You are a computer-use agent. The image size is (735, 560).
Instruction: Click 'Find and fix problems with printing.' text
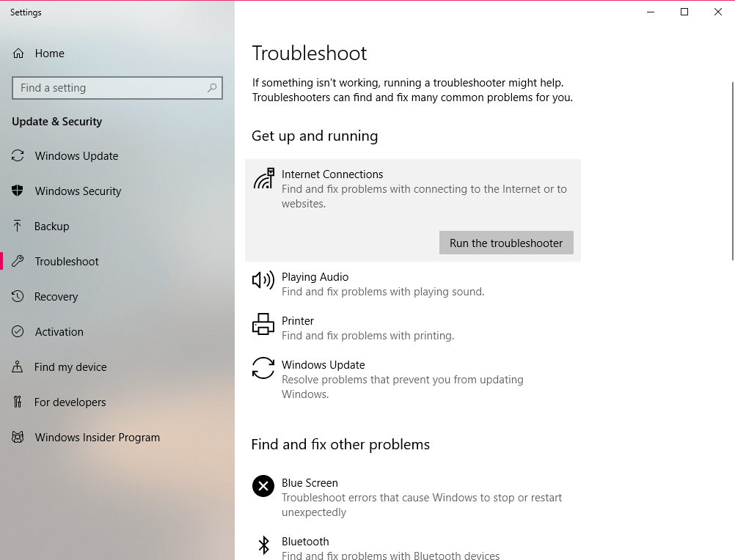pyautogui.click(x=368, y=336)
